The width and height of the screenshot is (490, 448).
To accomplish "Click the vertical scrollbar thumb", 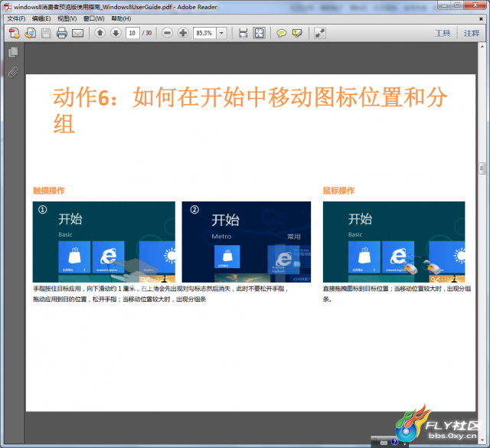I will point(482,168).
